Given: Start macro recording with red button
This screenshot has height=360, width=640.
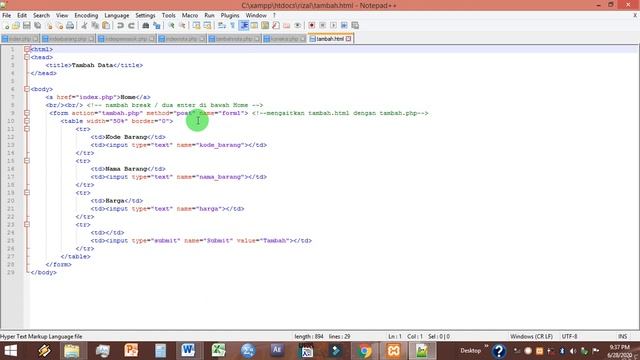Looking at the screenshot, I should click(311, 25).
